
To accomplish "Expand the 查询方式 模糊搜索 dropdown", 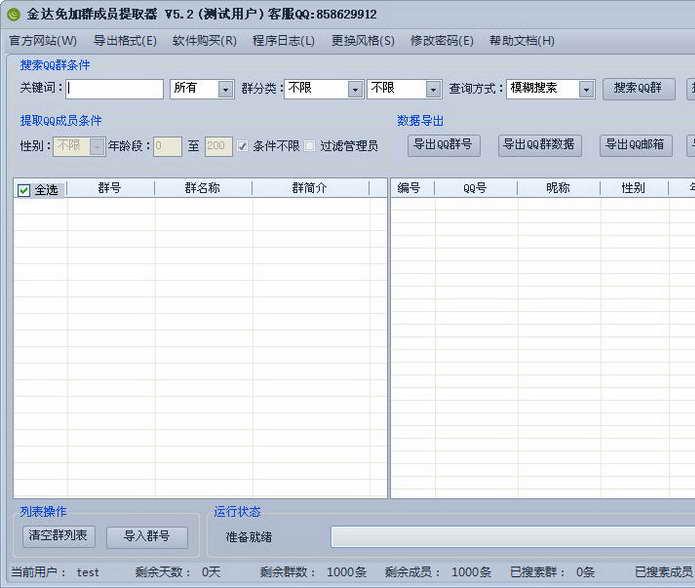I will click(586, 90).
